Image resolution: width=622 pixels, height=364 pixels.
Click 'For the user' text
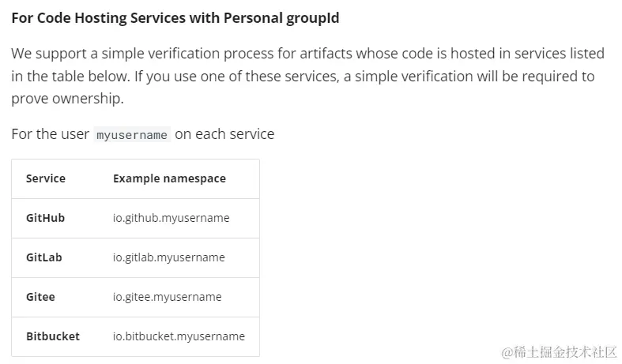point(51,134)
